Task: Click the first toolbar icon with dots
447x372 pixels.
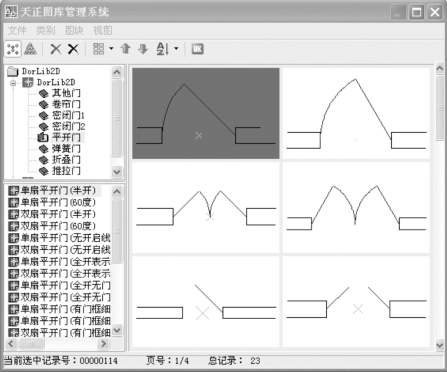Action: [x=13, y=49]
